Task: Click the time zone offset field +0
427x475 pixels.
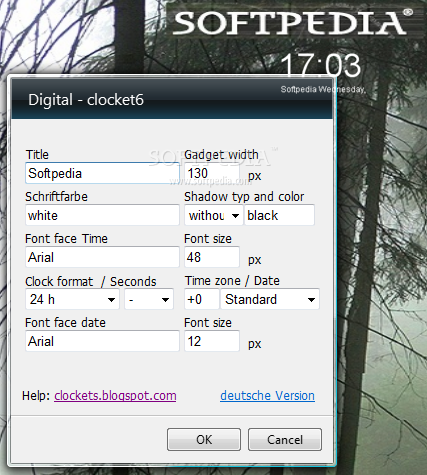Action: coord(202,299)
